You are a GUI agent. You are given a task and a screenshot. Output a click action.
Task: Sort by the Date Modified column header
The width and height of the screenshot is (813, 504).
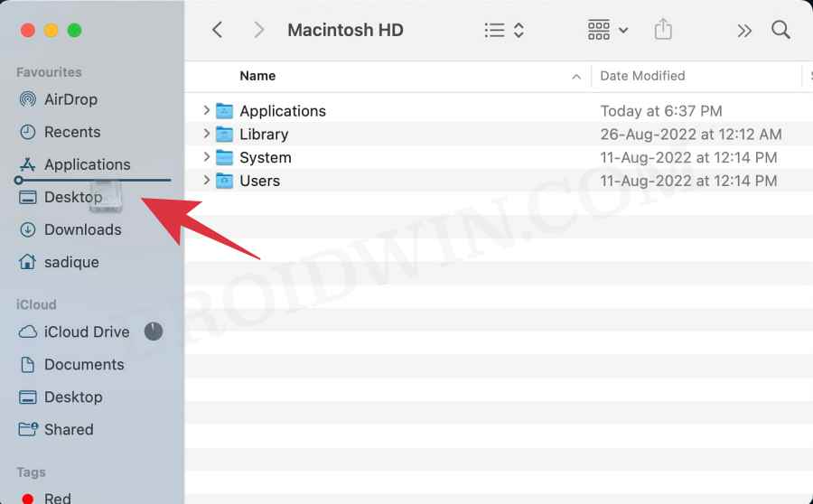coord(642,76)
